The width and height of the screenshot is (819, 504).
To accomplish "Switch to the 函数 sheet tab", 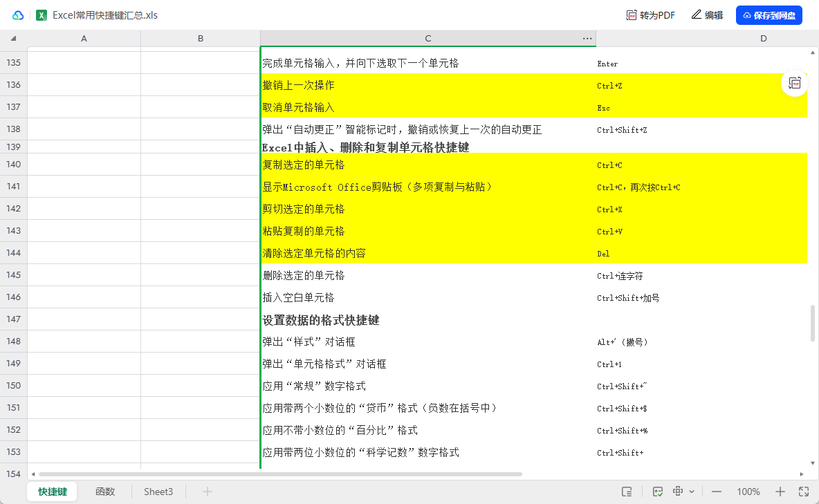I will (104, 492).
